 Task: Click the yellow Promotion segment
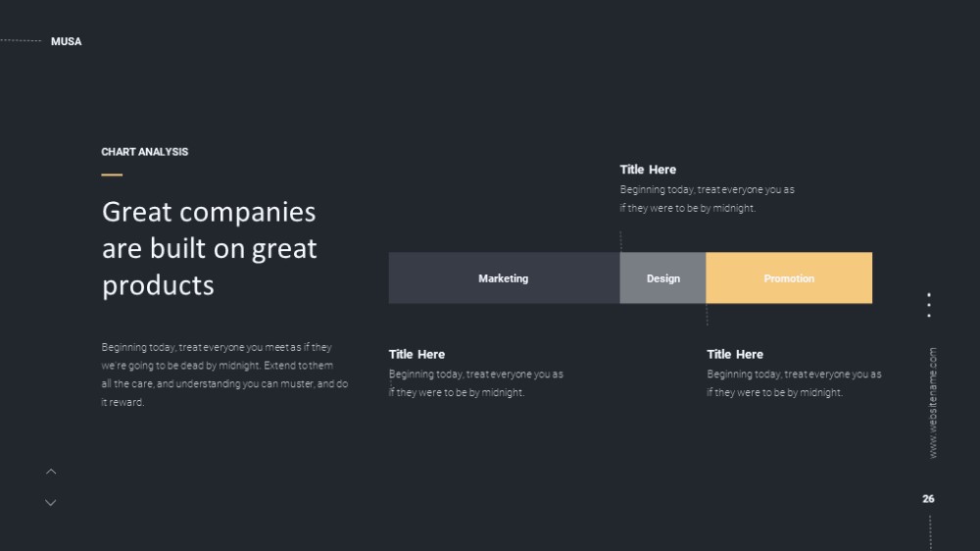point(789,278)
